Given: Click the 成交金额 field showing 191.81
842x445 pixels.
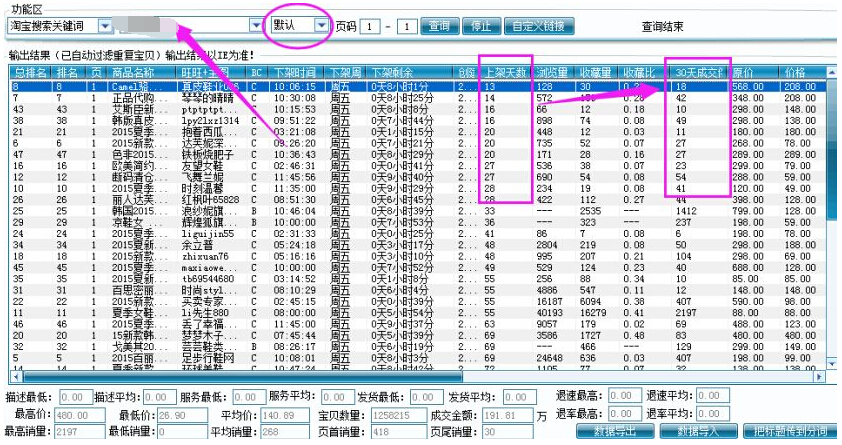Looking at the screenshot, I should point(507,415).
